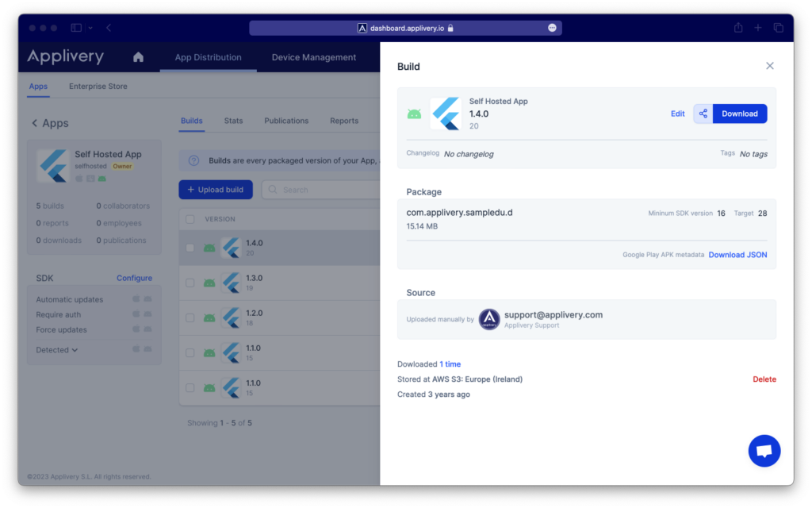Click the site lock icon in address bar

coord(450,28)
